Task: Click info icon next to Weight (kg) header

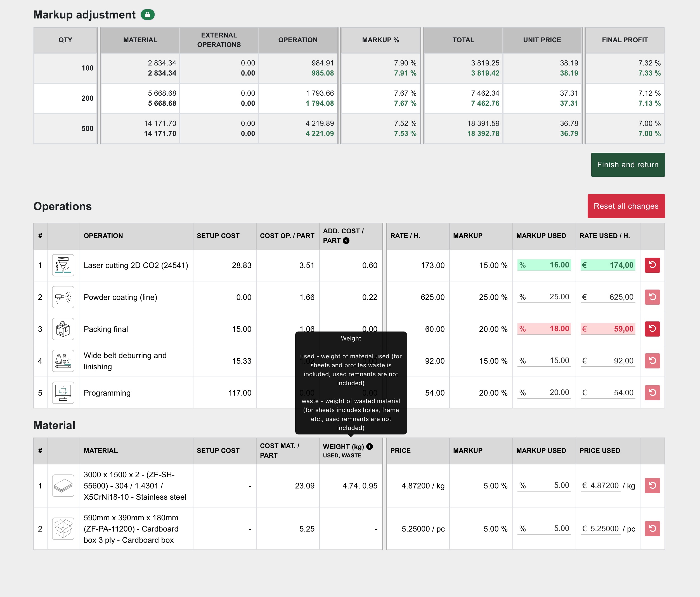Action: click(370, 446)
